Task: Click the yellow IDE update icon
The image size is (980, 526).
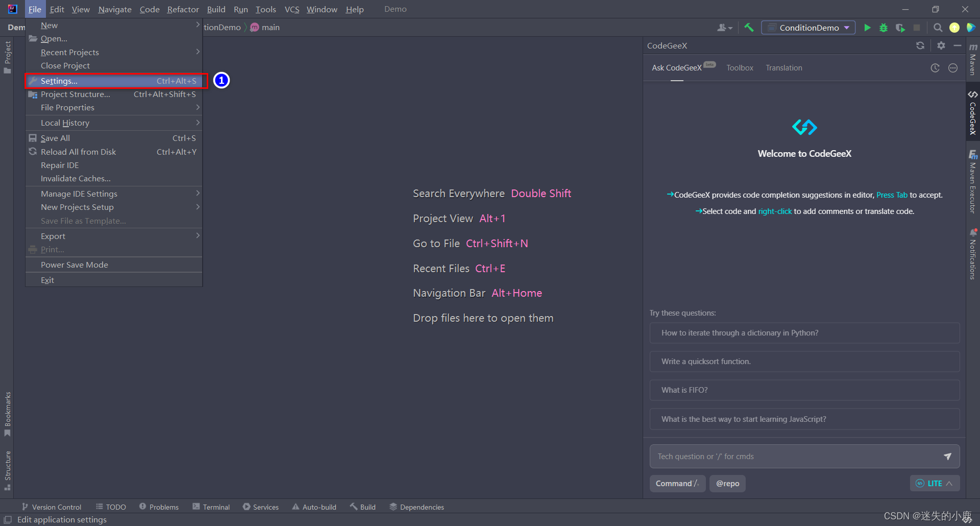Action: tap(954, 28)
